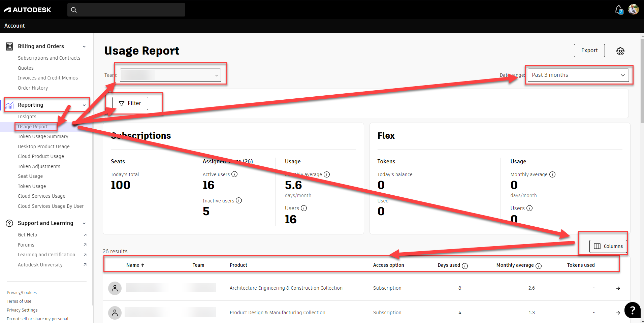
Task: Show info for Flex Monthly average
Action: (552, 174)
